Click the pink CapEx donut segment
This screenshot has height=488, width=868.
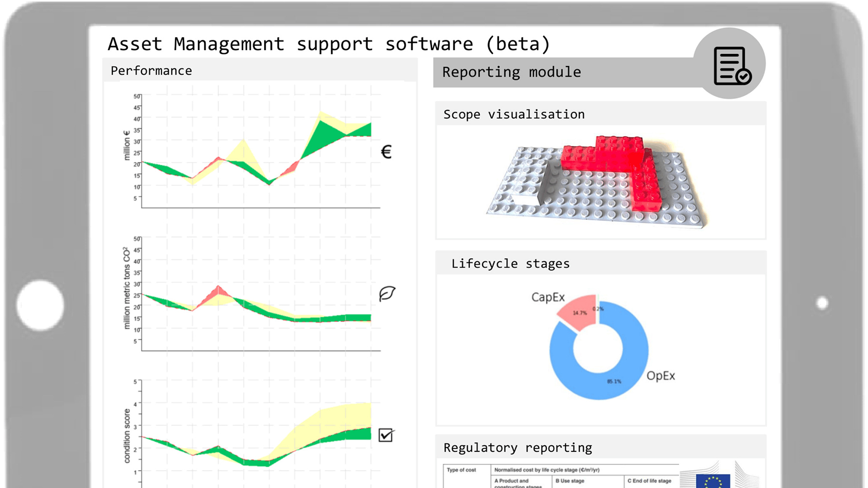tap(578, 312)
